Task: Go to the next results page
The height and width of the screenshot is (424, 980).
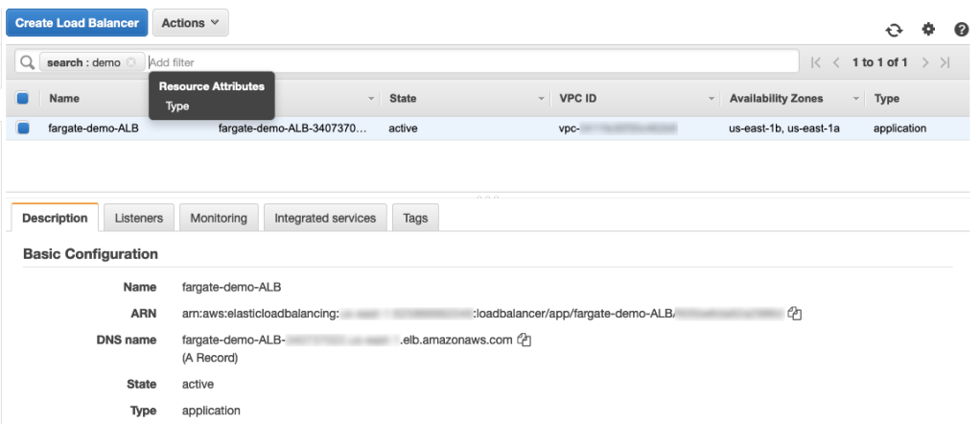Action: tap(925, 62)
